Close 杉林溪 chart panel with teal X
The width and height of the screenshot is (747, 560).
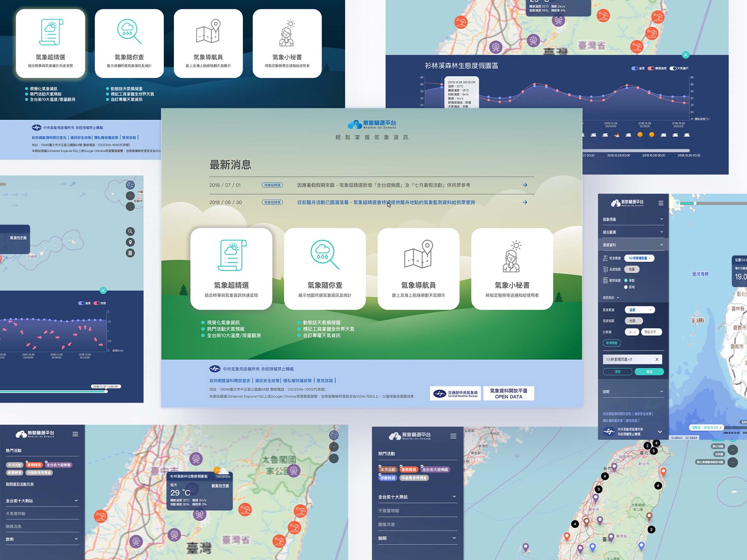686,55
